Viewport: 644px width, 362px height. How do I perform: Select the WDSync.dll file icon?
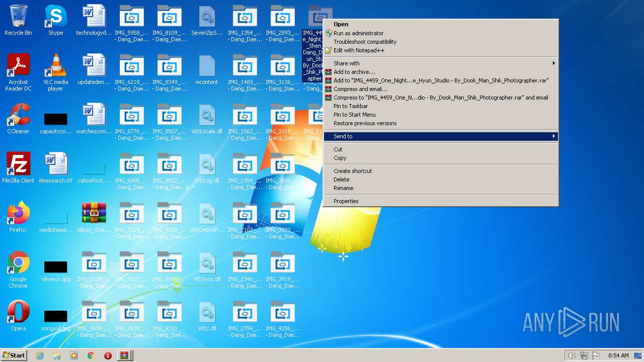207,266
